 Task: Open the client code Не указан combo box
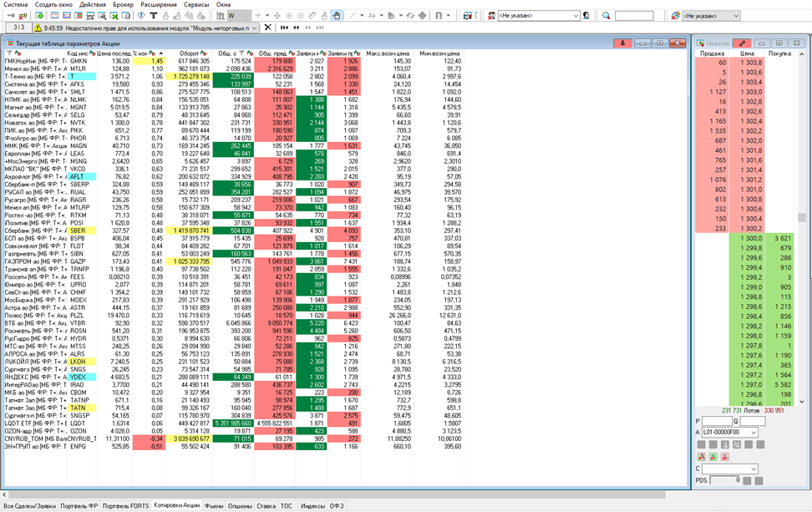tap(539, 16)
